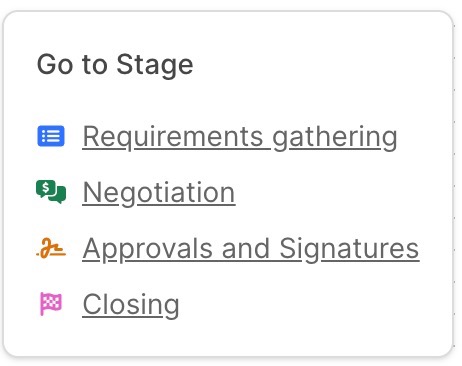Click the pink checkered flag icon
The height and width of the screenshot is (366, 462).
coord(51,304)
